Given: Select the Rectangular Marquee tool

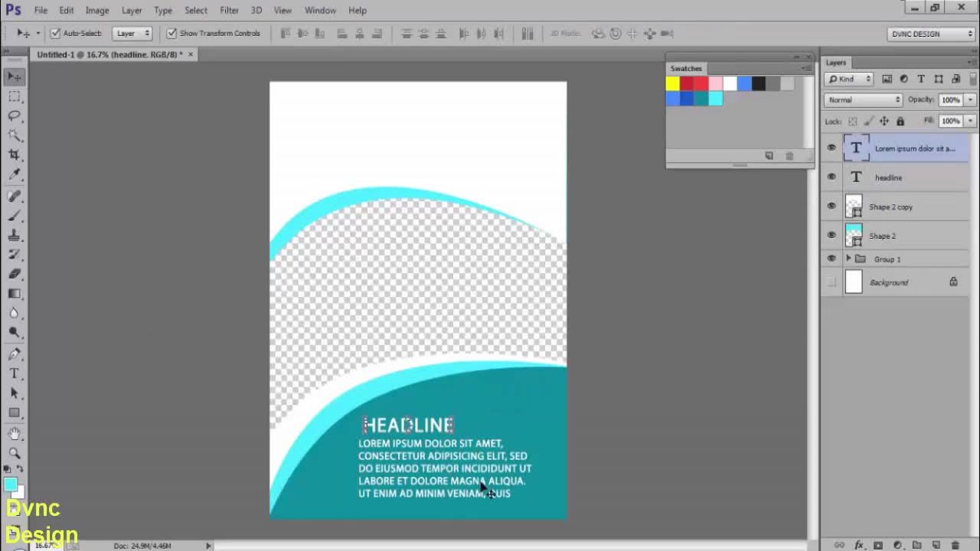Looking at the screenshot, I should (x=14, y=96).
